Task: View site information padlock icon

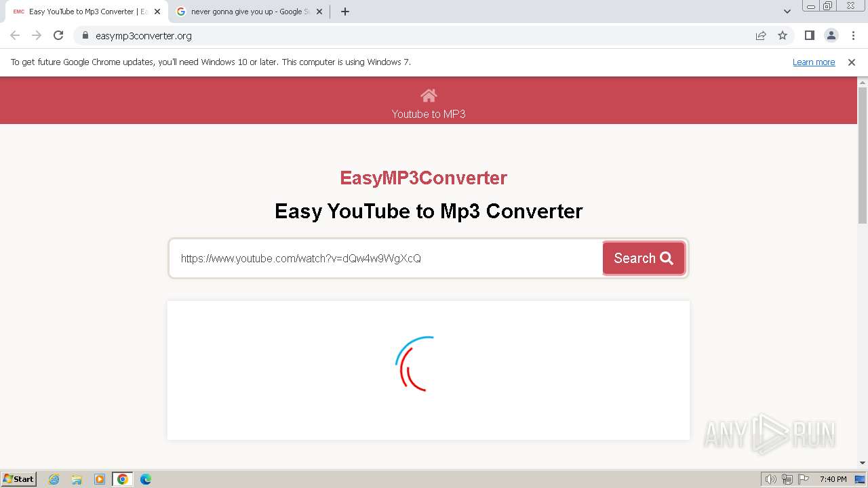Action: (85, 36)
